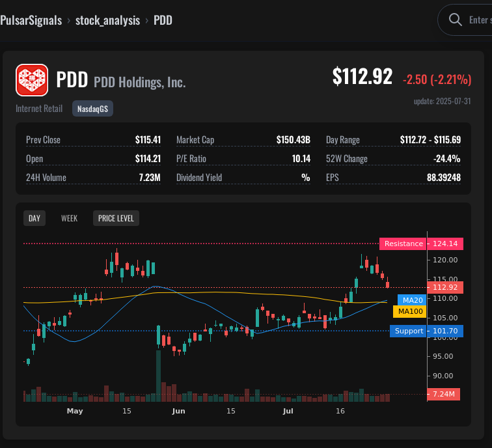The height and width of the screenshot is (448, 492).
Task: Switch chart to DAY view
Action: pyautogui.click(x=34, y=218)
